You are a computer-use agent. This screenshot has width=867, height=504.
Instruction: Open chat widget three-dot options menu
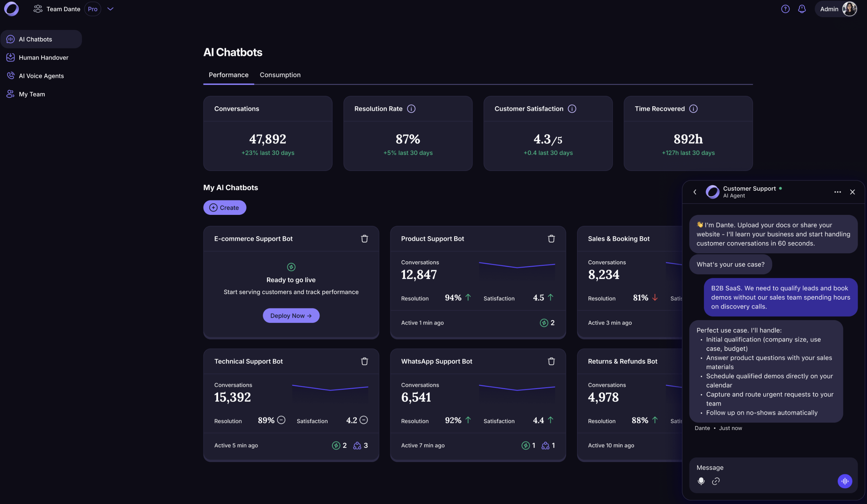[837, 192]
